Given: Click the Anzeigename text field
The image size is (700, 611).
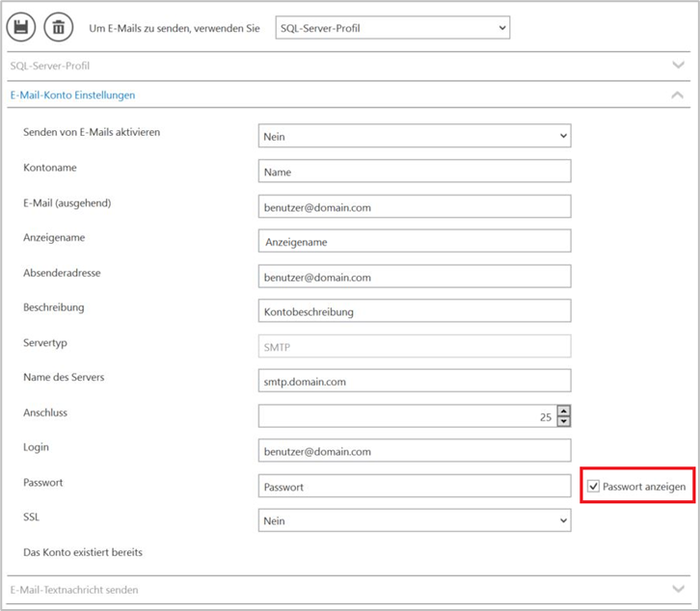Looking at the screenshot, I should point(415,241).
